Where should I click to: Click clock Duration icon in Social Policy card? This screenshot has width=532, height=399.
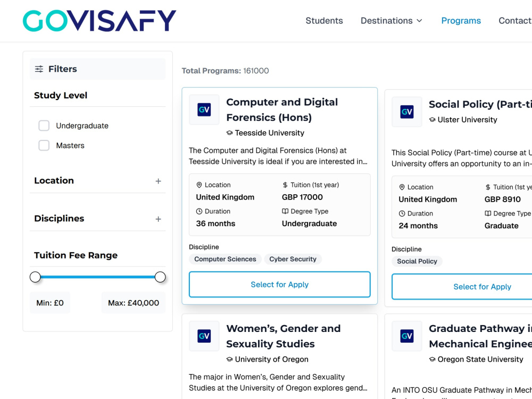pyautogui.click(x=402, y=213)
